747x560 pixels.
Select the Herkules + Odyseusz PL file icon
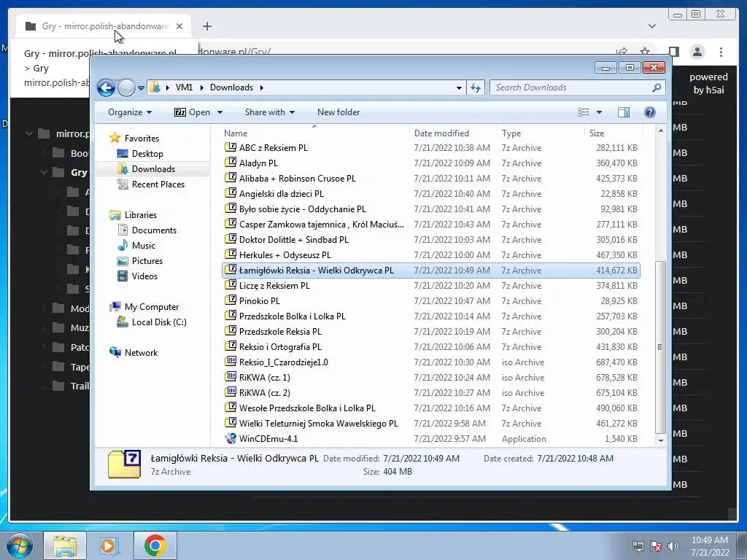point(231,254)
